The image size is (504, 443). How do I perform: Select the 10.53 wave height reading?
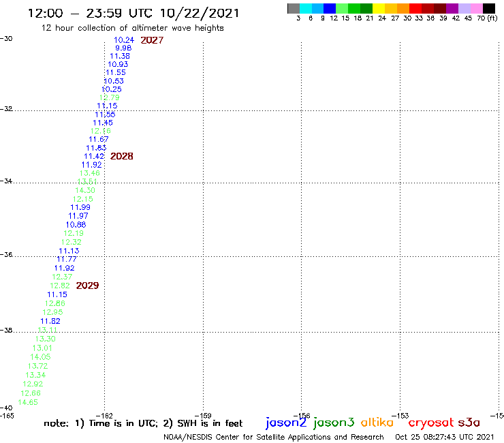click(x=114, y=81)
